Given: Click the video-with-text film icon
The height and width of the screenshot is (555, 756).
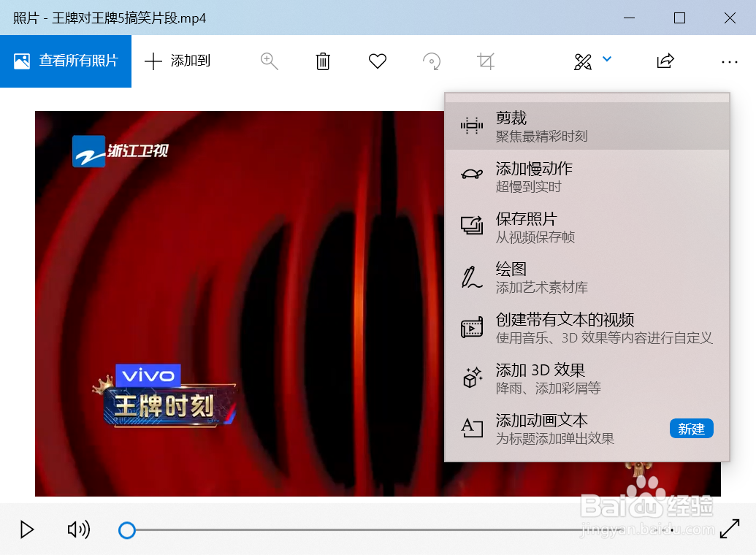Looking at the screenshot, I should tap(472, 328).
